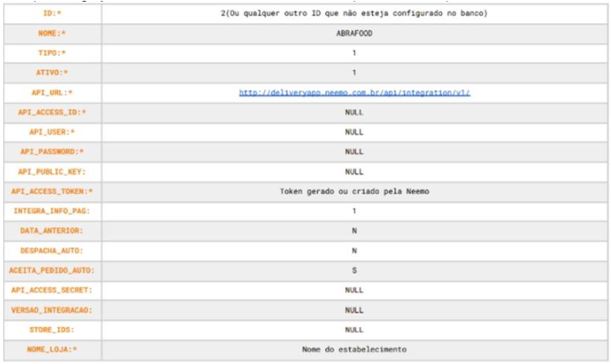The width and height of the screenshot is (611, 364).
Task: Click the API_URL label
Action: click(x=52, y=93)
